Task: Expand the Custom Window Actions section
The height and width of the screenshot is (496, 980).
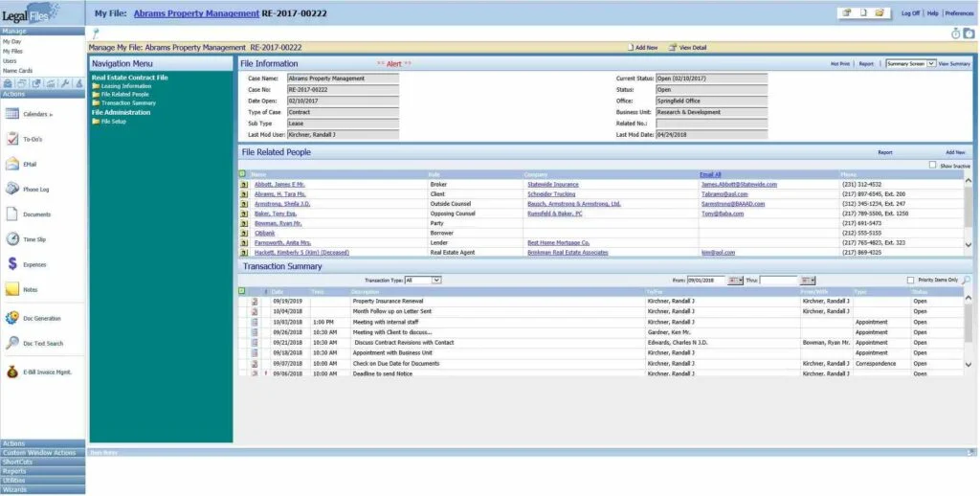Action: tap(42, 452)
